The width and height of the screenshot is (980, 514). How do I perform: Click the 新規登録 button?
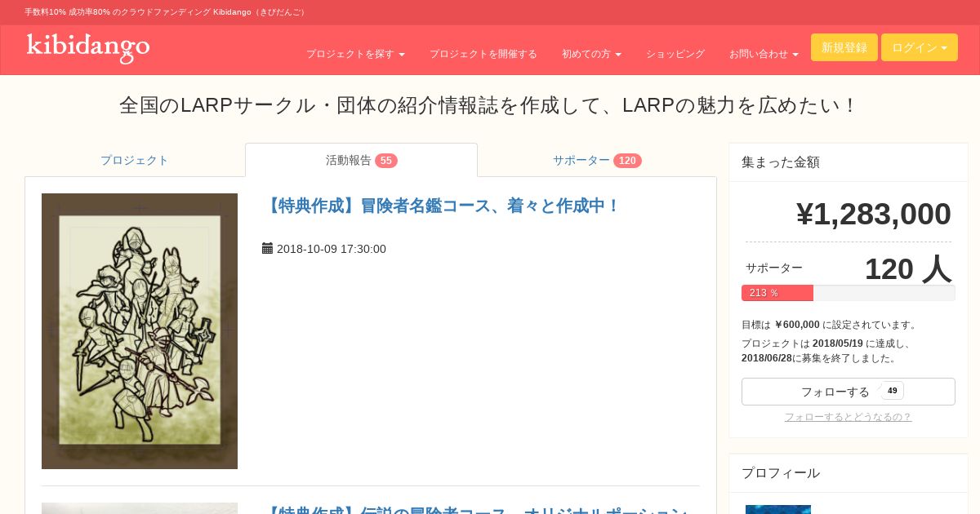(844, 47)
